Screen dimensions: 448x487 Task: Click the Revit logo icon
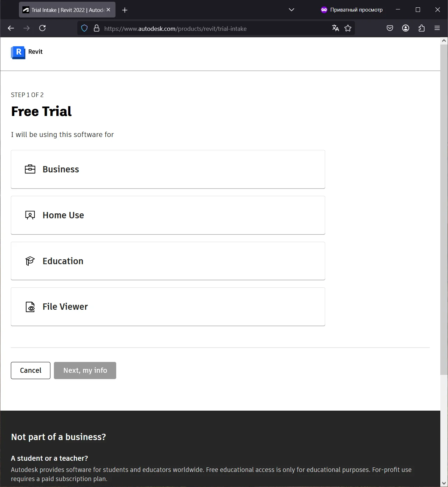[x=18, y=52]
